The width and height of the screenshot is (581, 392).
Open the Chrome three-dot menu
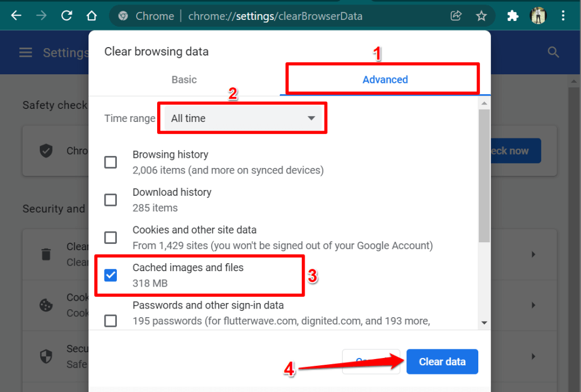coord(563,16)
